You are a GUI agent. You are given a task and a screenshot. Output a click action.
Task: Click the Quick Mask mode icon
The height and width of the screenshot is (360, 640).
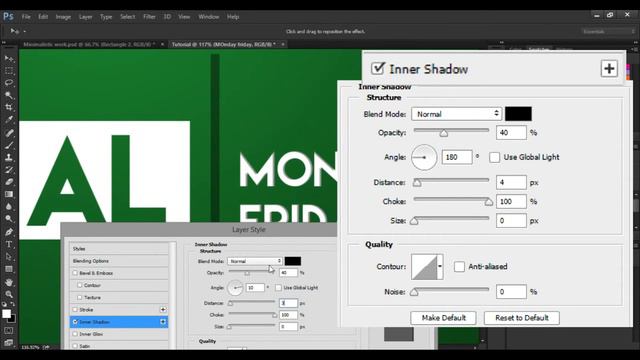(9, 330)
